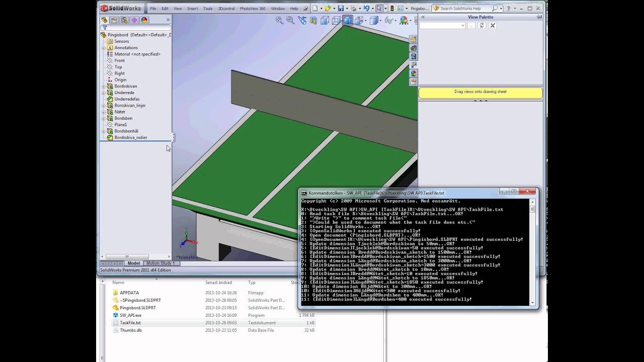Open the Insert menu

pos(193,9)
